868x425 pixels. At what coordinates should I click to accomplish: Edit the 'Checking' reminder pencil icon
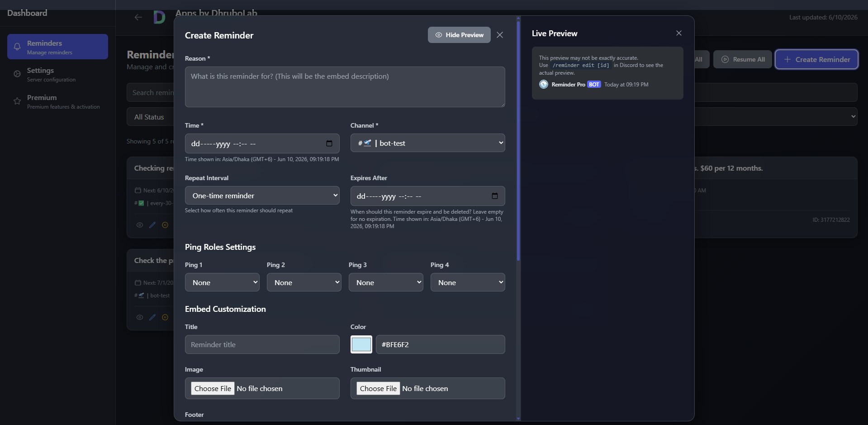pos(152,225)
